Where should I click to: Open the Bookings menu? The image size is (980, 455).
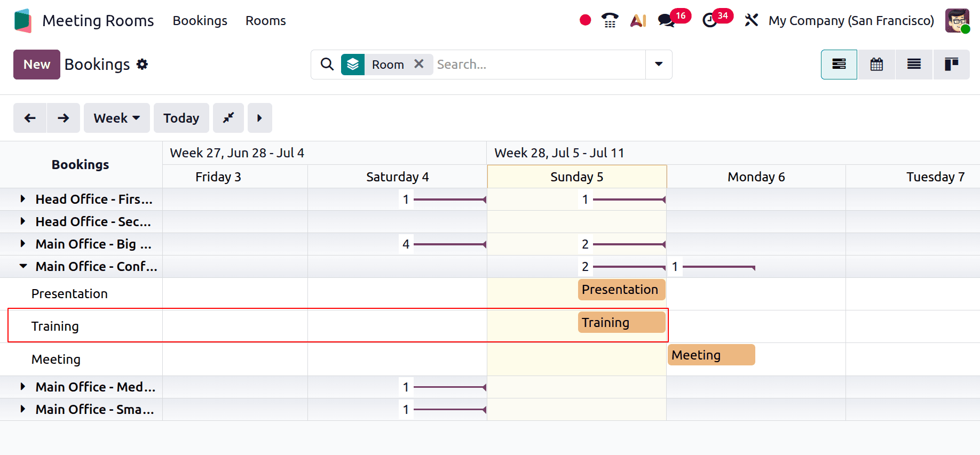pyautogui.click(x=200, y=21)
